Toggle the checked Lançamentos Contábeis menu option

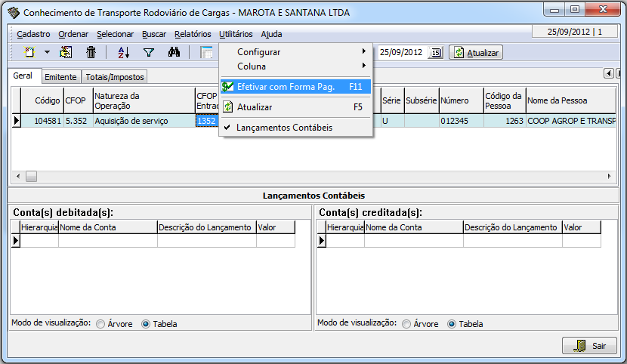pos(284,128)
